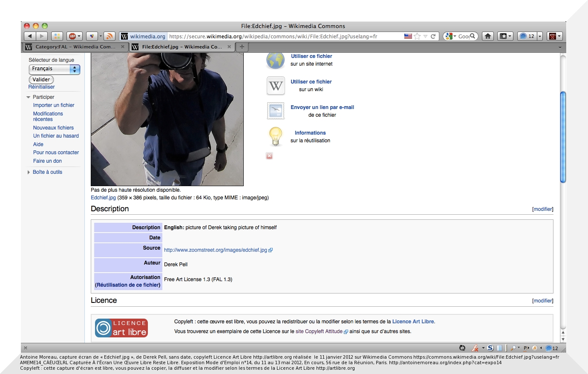This screenshot has width=588, height=374.
Task: Click the vertical page scrollbar thumb
Action: pyautogui.click(x=563, y=136)
